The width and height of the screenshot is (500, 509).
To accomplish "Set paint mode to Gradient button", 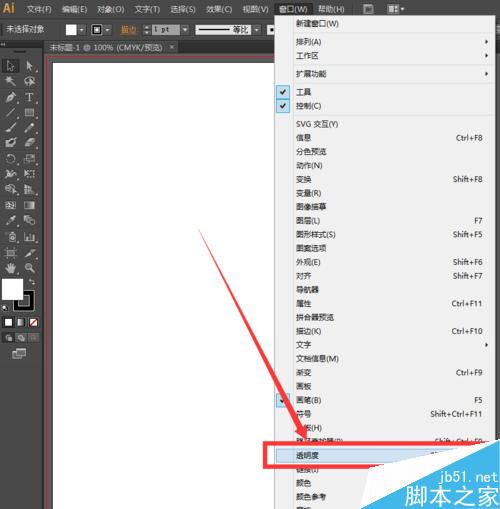I will [21, 322].
